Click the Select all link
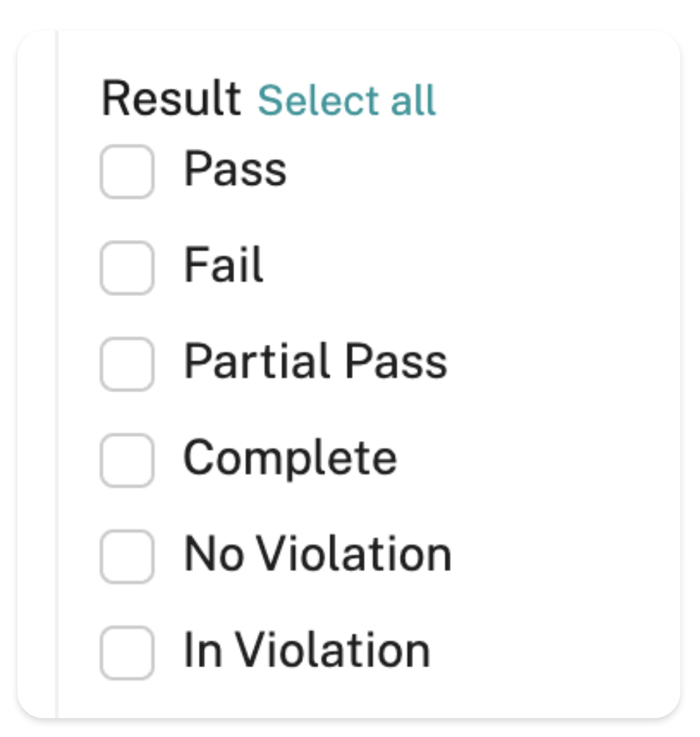The image size is (700, 737). 346,101
